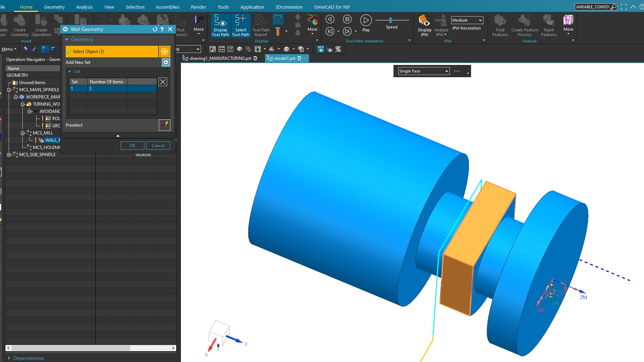Collapse the Geometry section in dialog
The width and height of the screenshot is (644, 362).
point(67,40)
